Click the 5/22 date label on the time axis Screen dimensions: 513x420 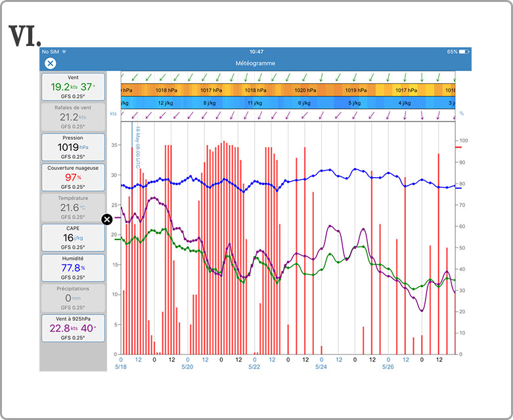254,367
